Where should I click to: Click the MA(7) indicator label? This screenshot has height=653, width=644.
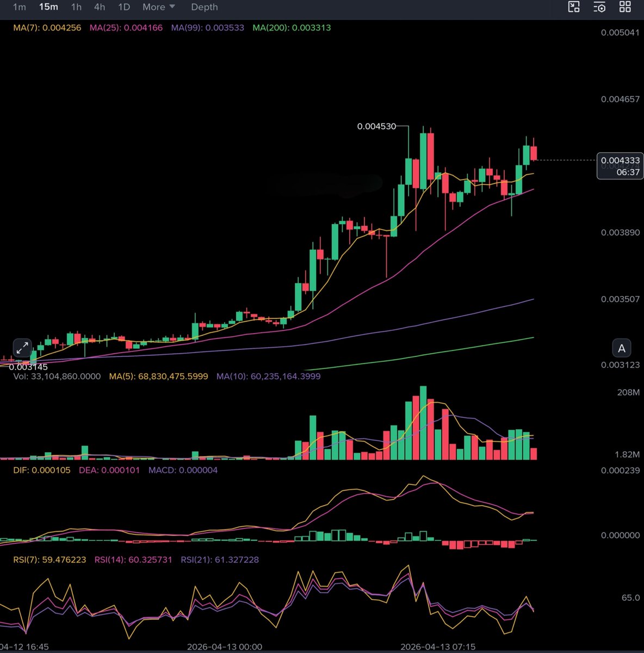point(47,28)
